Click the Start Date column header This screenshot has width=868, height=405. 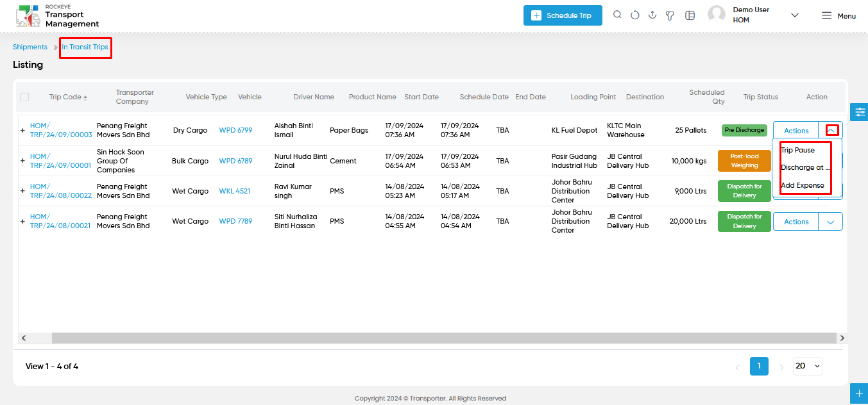(x=421, y=97)
